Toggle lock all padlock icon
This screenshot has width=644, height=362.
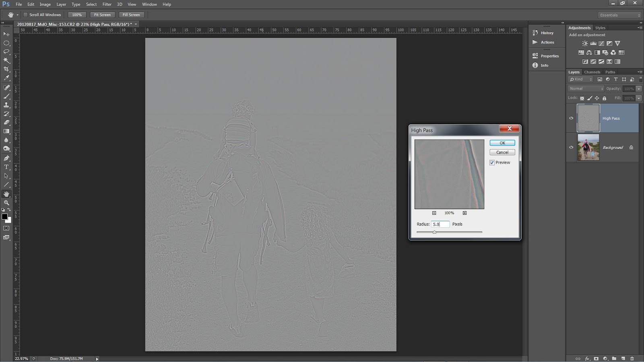click(604, 98)
